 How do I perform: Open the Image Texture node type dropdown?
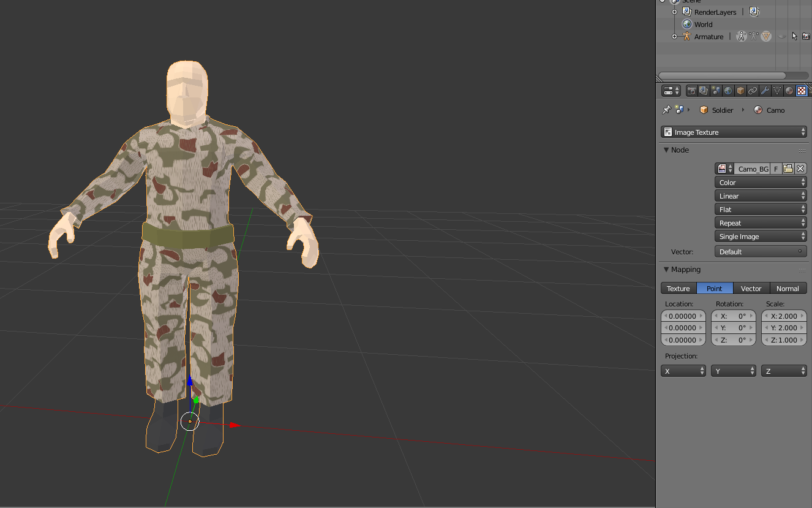734,132
